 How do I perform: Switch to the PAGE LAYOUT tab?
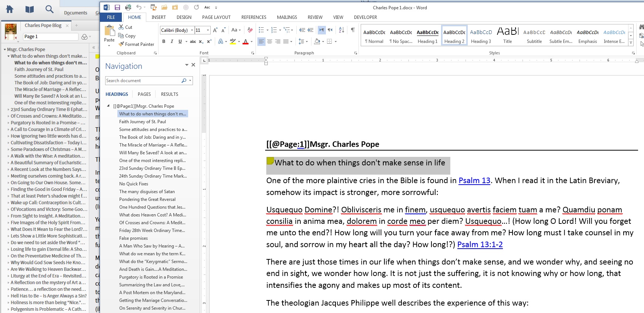(x=216, y=17)
